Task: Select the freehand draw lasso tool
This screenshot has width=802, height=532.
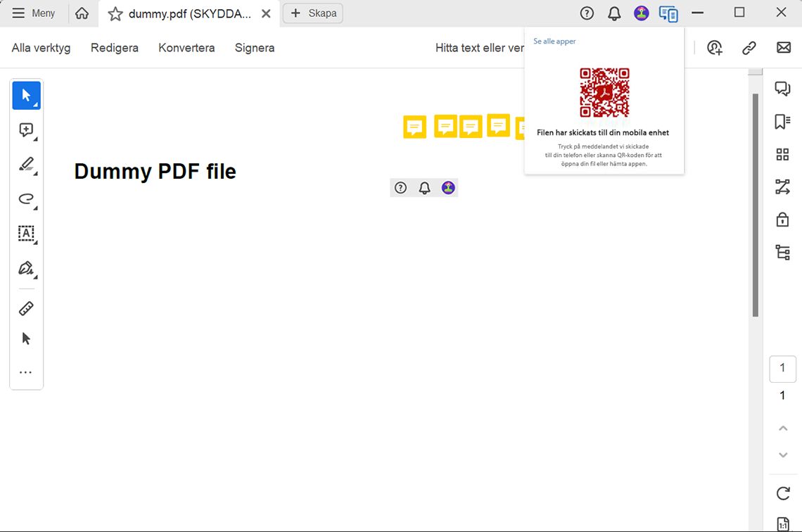Action: (x=27, y=199)
